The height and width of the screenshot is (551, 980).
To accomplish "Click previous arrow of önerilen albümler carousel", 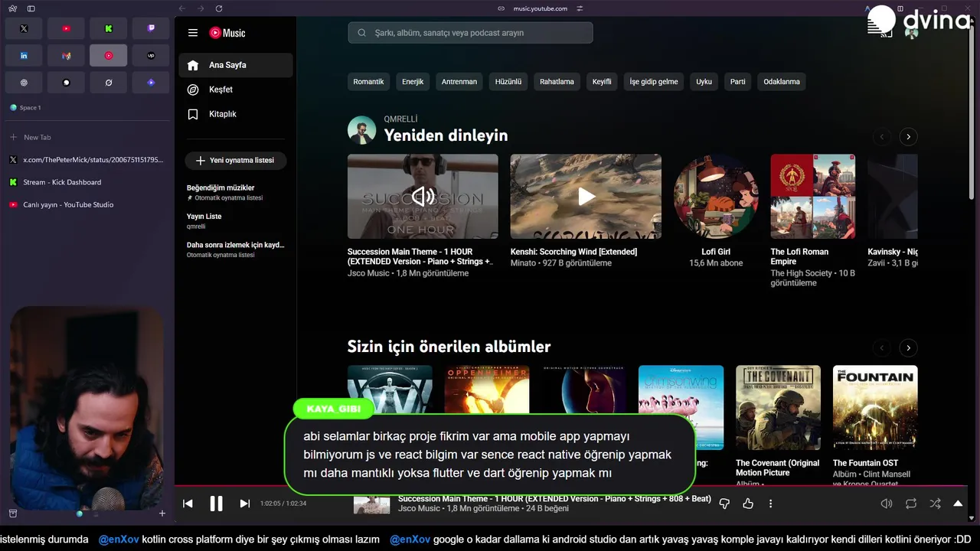I will [x=882, y=348].
